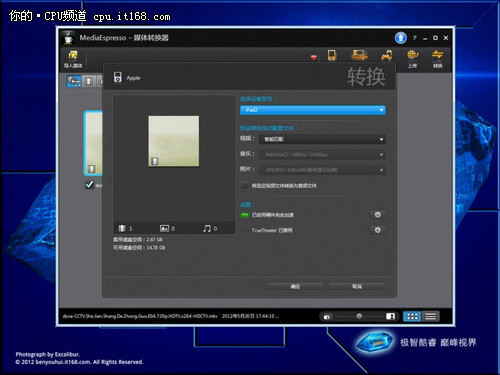Select the video filter tab

pos(89,81)
